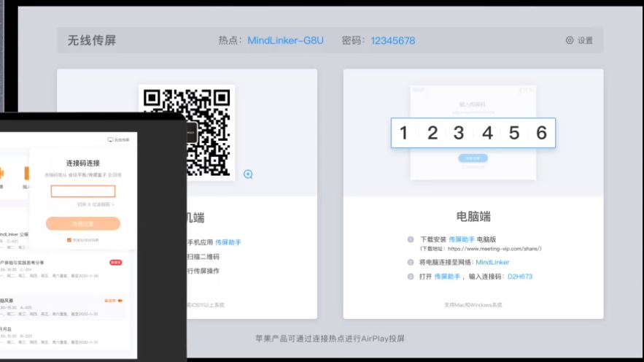Click inside the connection code input box
Viewport: 644px width, 362px height.
[x=83, y=191]
